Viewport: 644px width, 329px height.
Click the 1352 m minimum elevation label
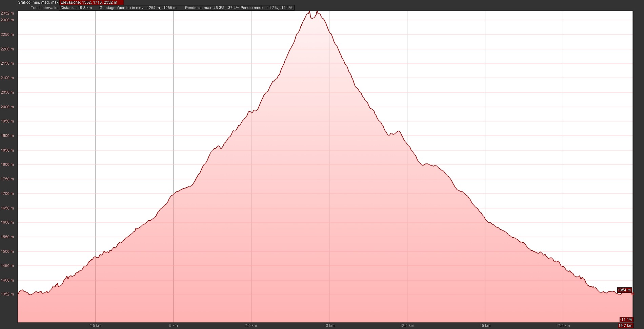pos(7,294)
